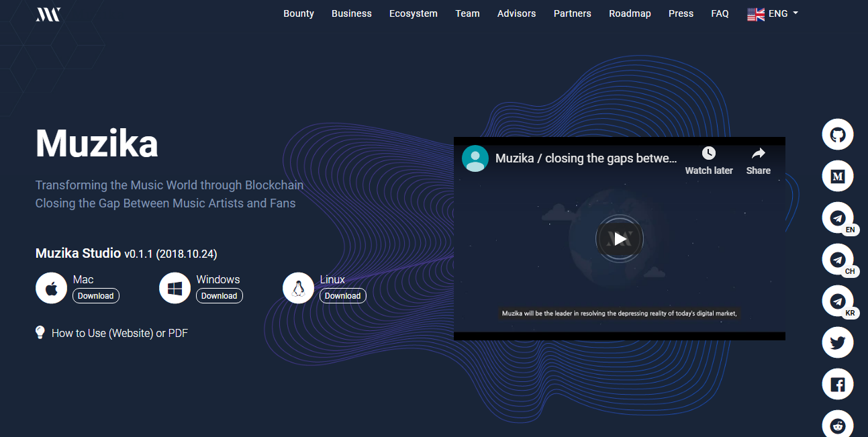Open the Telegram CH channel

point(837,259)
